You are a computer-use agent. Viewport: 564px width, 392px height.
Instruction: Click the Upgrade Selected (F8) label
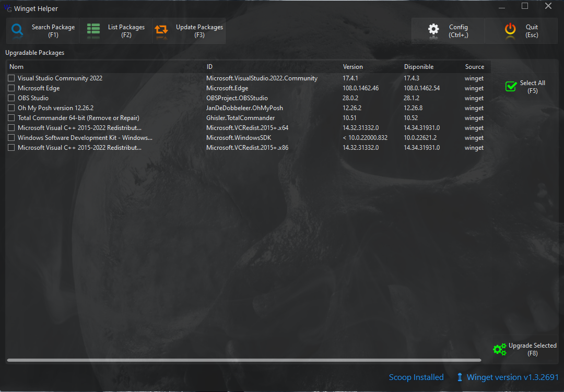click(x=532, y=349)
